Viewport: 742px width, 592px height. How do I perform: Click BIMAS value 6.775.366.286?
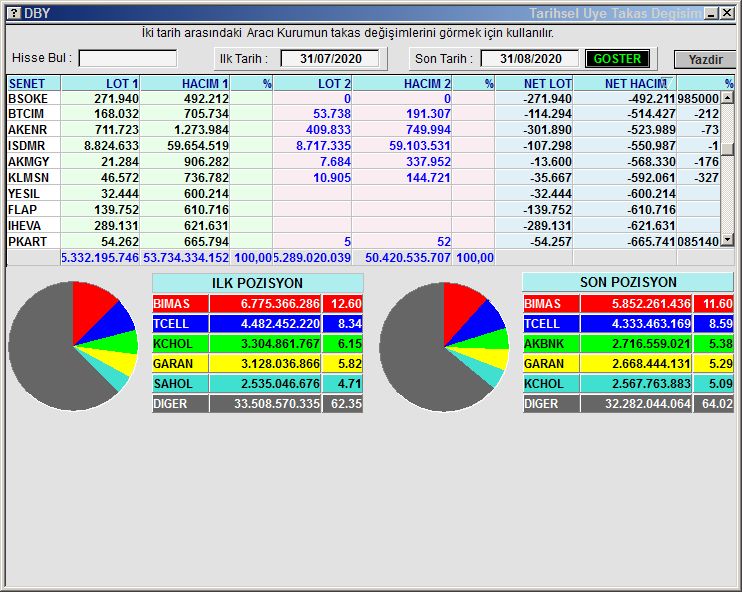[265, 303]
